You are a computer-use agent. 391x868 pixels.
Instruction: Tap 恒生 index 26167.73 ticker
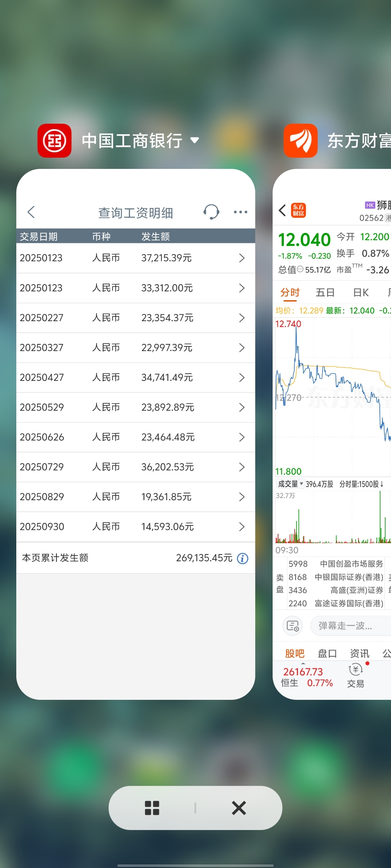pyautogui.click(x=307, y=677)
